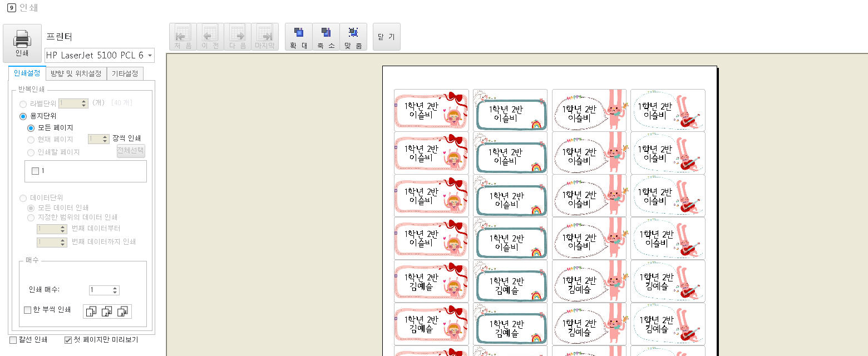Click the 프린터 label text
The height and width of the screenshot is (356, 868).
pos(59,37)
